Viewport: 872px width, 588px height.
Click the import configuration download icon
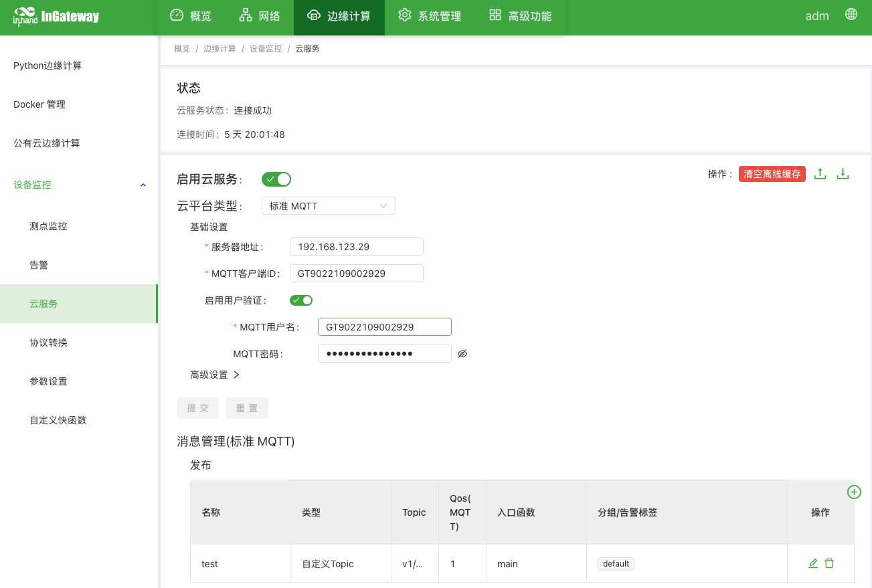843,174
